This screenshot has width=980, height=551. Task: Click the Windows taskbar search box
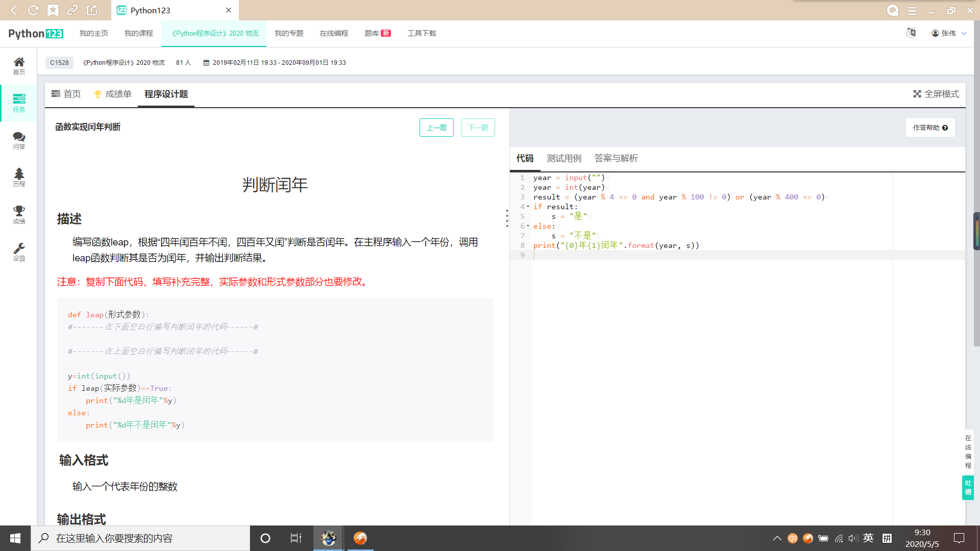click(x=140, y=538)
